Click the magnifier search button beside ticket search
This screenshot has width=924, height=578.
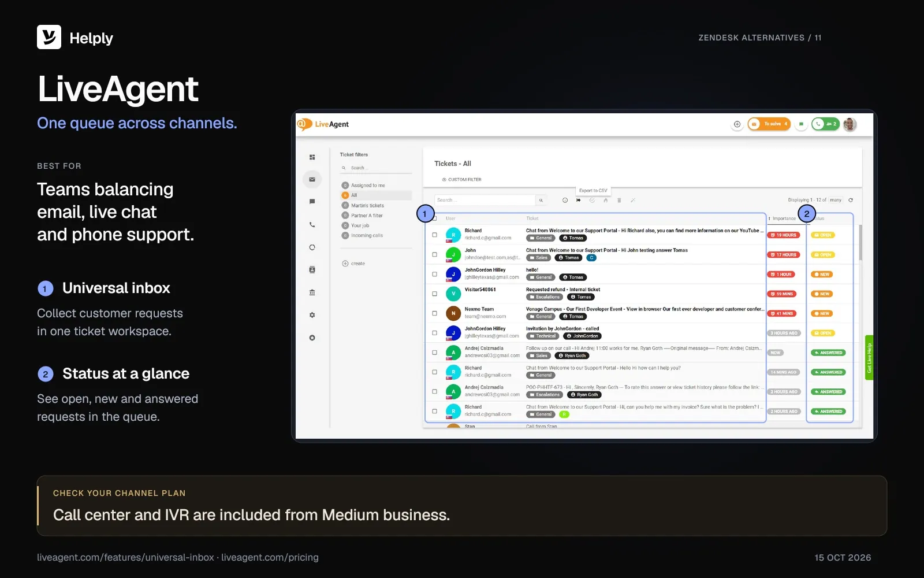coord(541,200)
